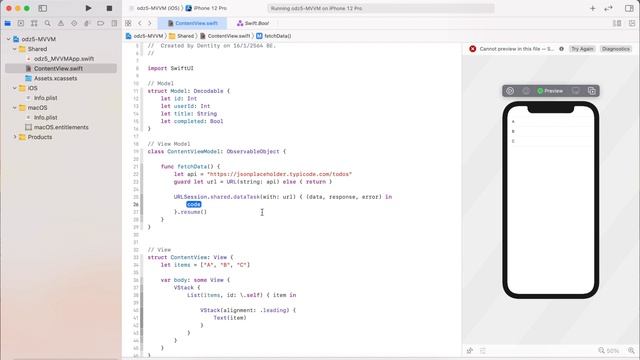This screenshot has height=360, width=640.
Task: Select the Project navigator folder icon
Action: (8, 23)
